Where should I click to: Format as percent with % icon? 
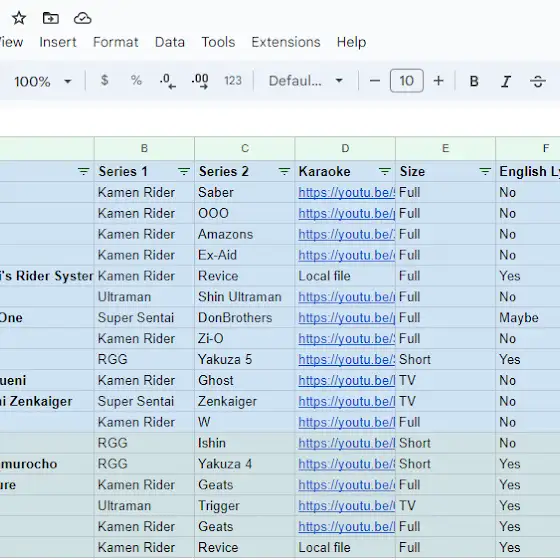pyautogui.click(x=136, y=80)
